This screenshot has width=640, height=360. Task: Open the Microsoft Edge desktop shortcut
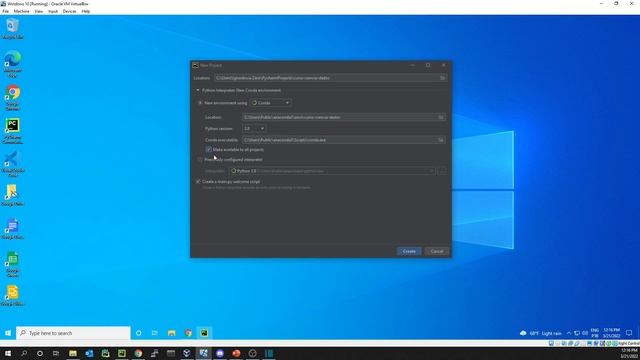tap(13, 64)
